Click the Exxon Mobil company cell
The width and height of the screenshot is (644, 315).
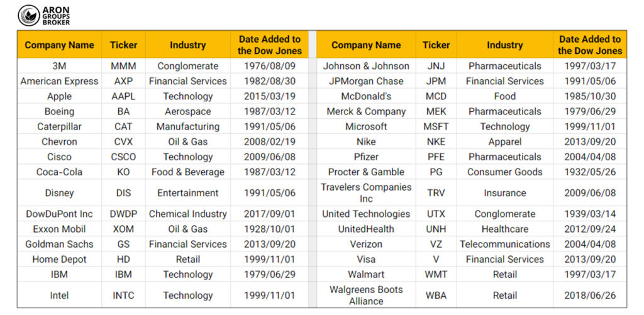pyautogui.click(x=59, y=229)
